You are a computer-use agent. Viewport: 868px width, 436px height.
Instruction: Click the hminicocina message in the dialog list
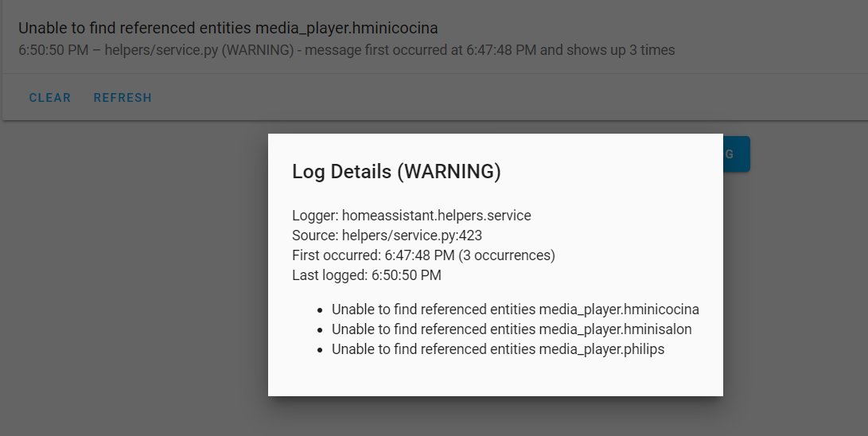tap(515, 309)
